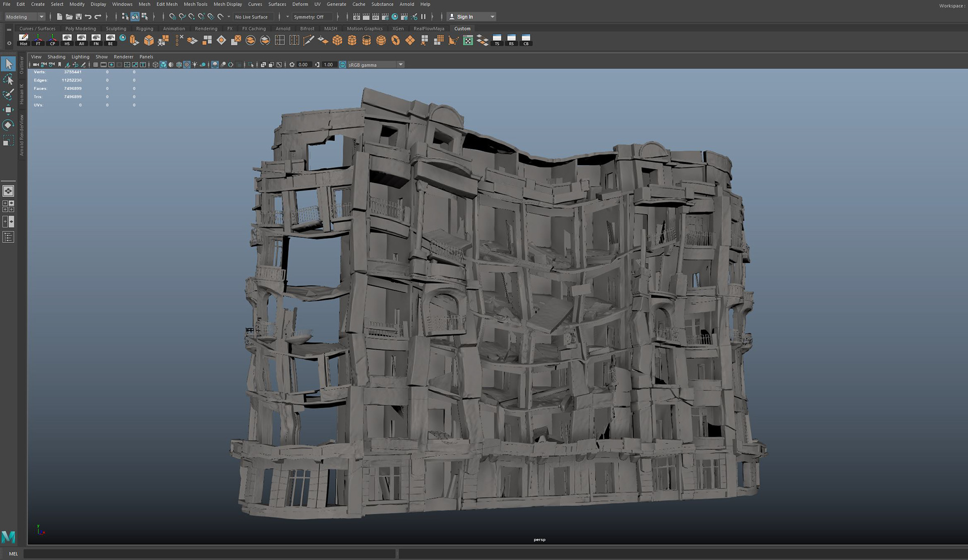968x560 pixels.
Task: Click the BE eye shelf icon
Action: click(x=110, y=40)
